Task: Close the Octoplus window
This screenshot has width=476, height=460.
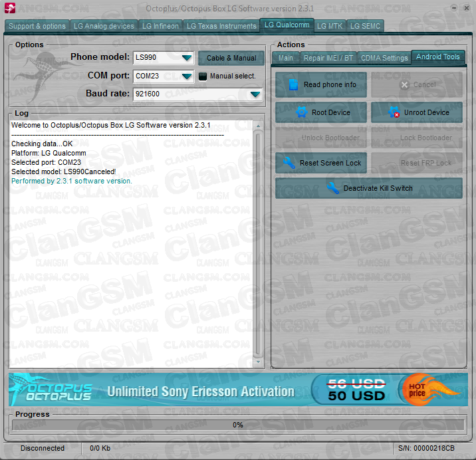Action: pyautogui.click(x=467, y=8)
